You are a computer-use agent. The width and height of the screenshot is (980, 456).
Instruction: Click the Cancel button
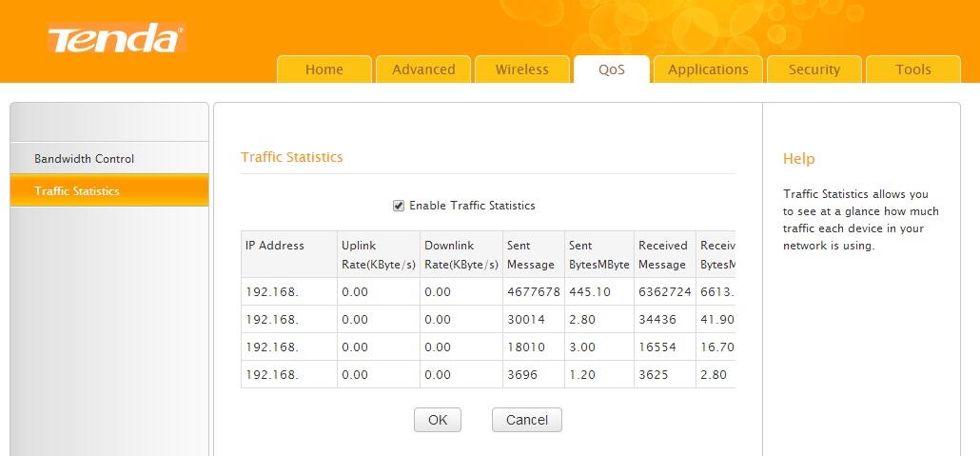(x=527, y=420)
